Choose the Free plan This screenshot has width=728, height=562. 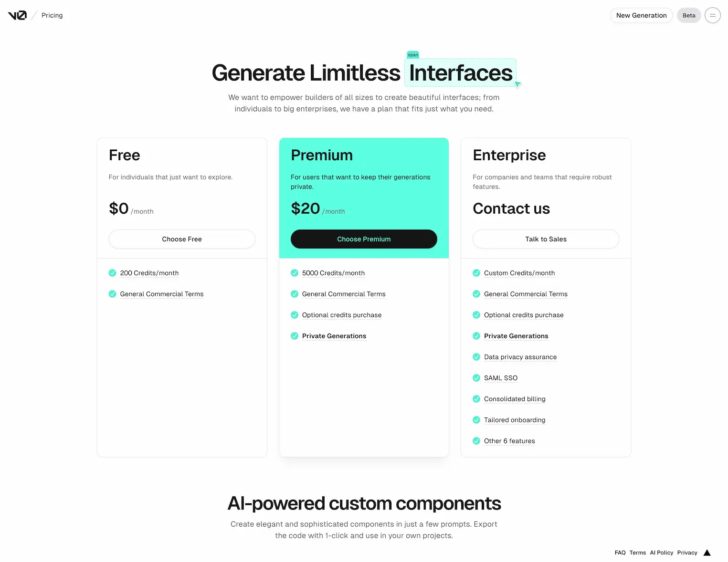[182, 239]
